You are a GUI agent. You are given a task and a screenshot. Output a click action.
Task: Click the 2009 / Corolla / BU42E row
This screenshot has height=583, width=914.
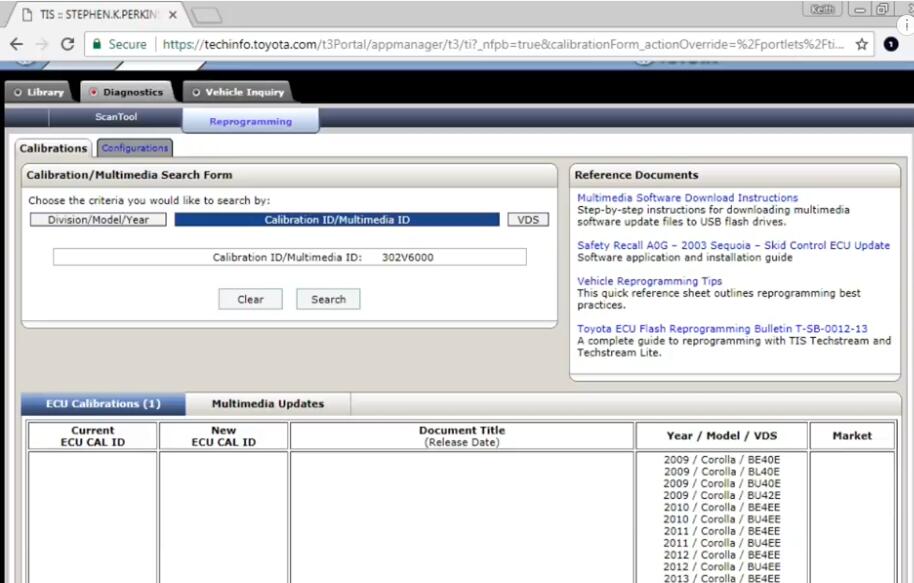722,496
